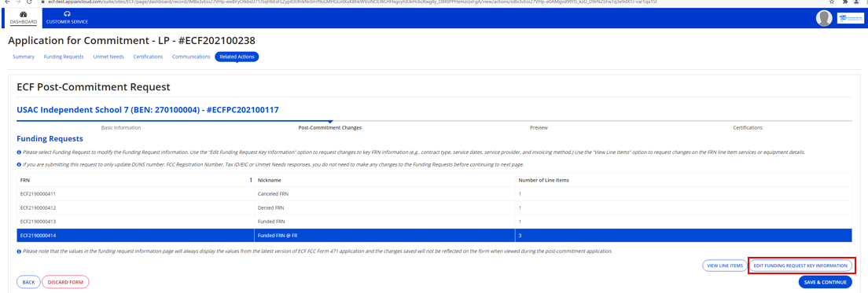Click the 'USAC Independent School 7' heading
868x293 pixels.
pos(147,109)
